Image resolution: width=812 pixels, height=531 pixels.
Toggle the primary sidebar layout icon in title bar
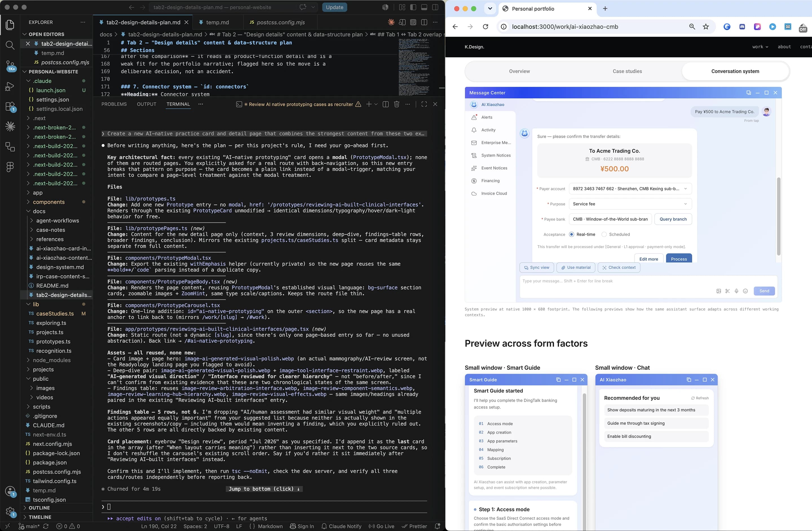[413, 7]
